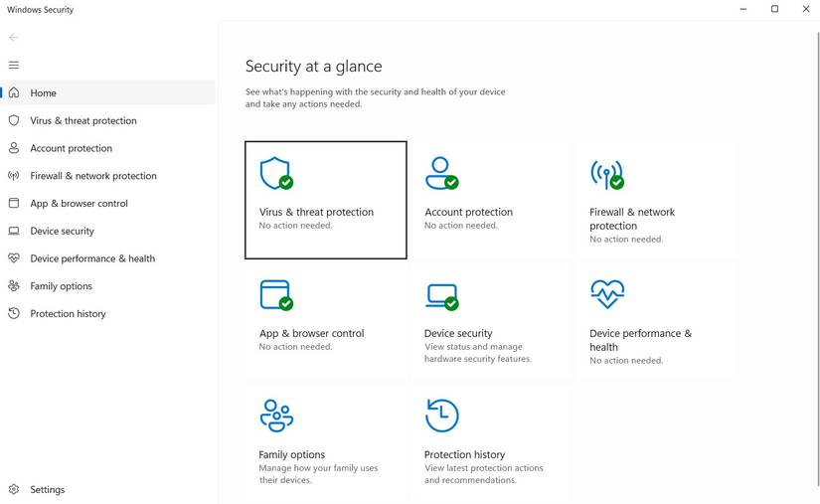
Task: Open Virus & threat protection from sidebar
Action: 107,120
